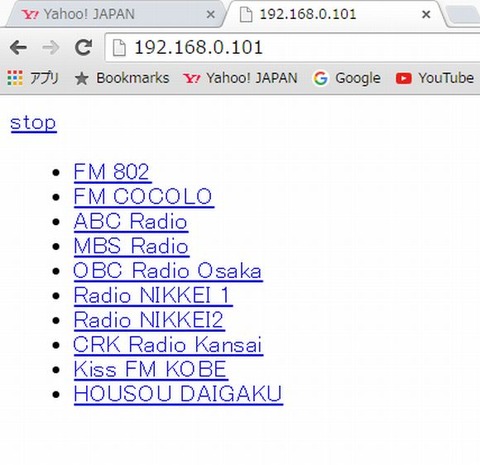This screenshot has width=480, height=465.
Task: Click the stop link
Action: pyautogui.click(x=33, y=123)
